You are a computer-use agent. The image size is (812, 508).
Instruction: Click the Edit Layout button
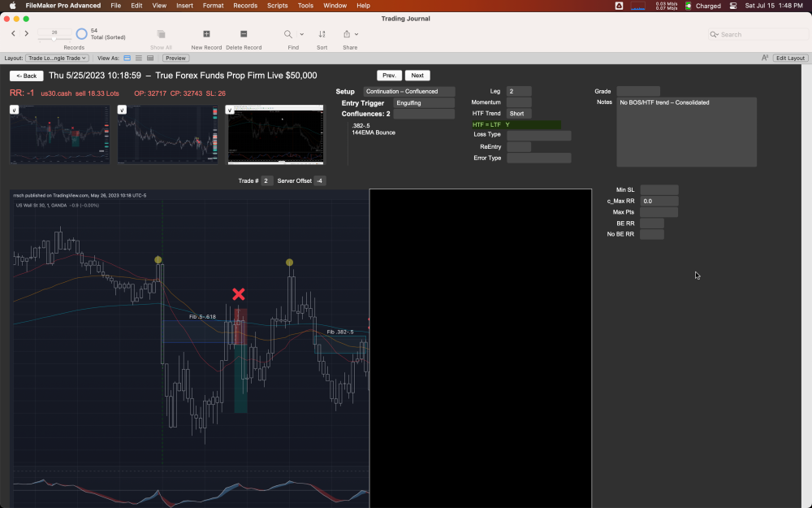point(789,58)
